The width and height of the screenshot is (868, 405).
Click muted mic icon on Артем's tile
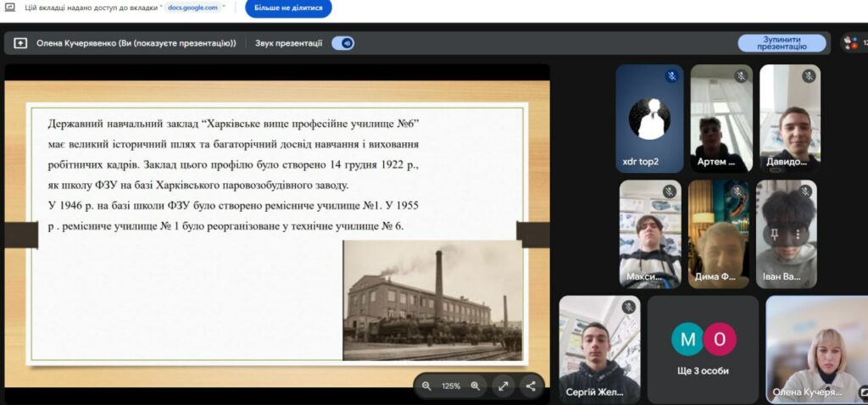(x=741, y=76)
